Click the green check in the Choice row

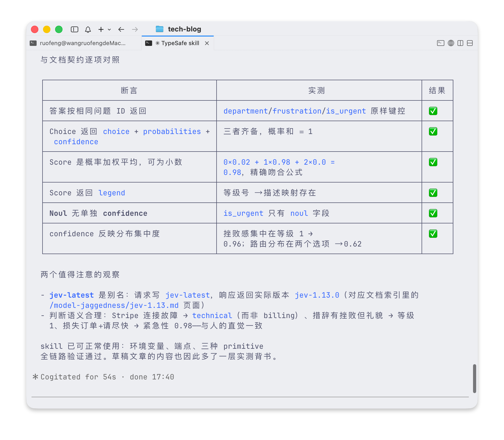coord(433,131)
